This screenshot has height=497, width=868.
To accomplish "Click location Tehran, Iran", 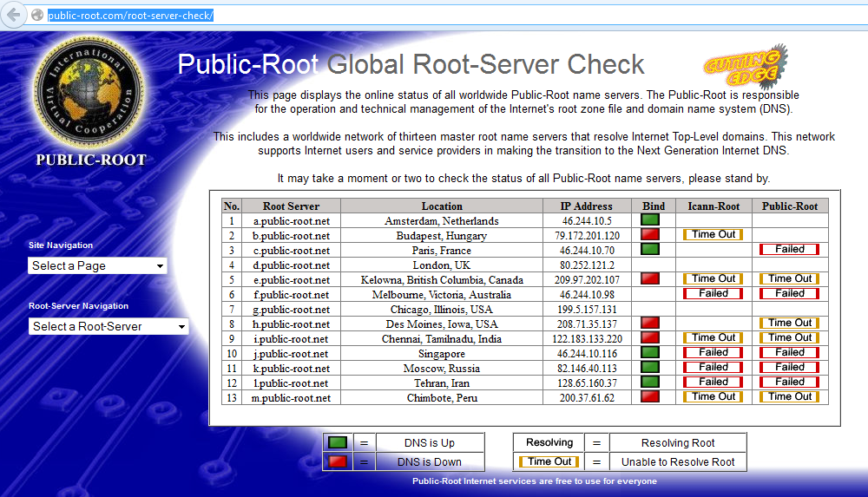I will coord(442,383).
